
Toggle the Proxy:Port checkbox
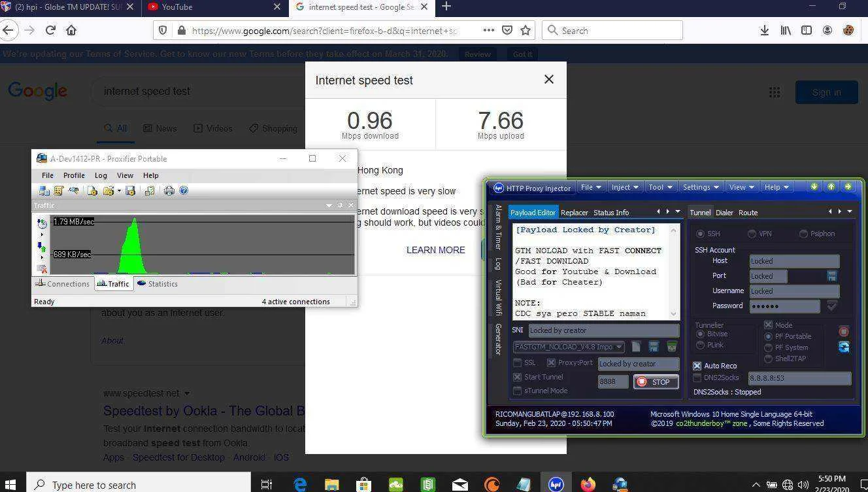[551, 362]
